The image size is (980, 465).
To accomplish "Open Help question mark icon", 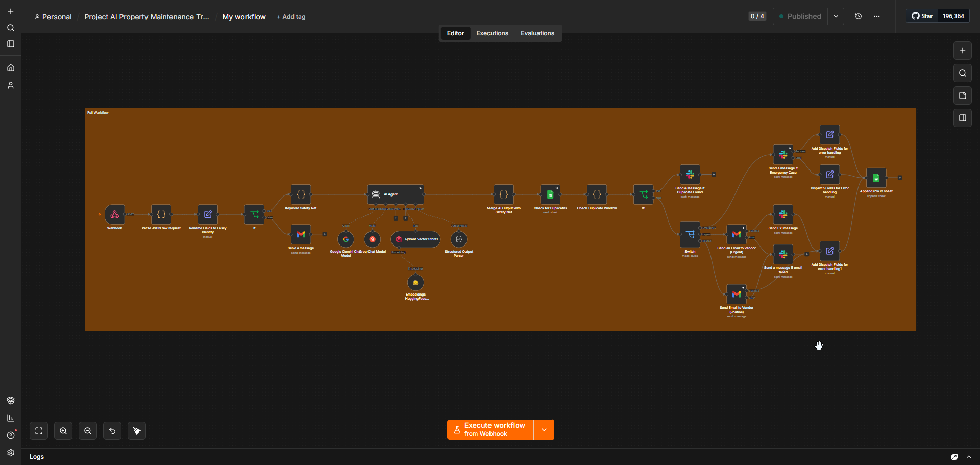I will (x=11, y=435).
